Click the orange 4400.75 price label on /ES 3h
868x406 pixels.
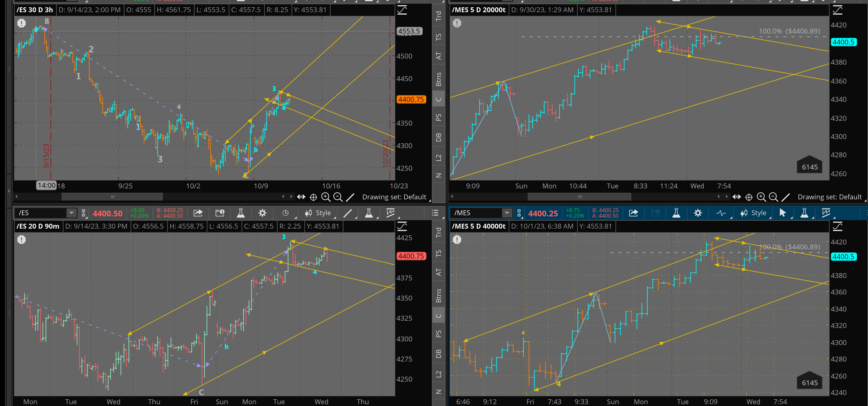coord(411,99)
